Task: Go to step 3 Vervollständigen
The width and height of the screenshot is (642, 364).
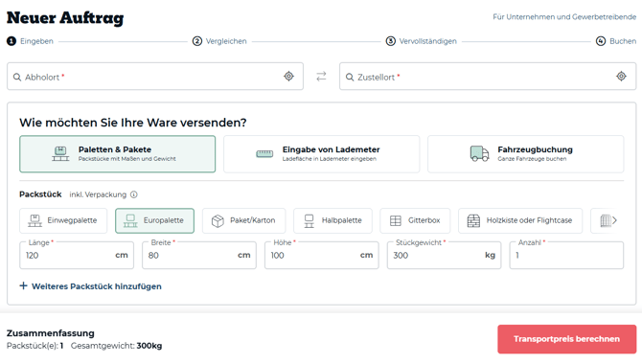Action: click(x=421, y=41)
